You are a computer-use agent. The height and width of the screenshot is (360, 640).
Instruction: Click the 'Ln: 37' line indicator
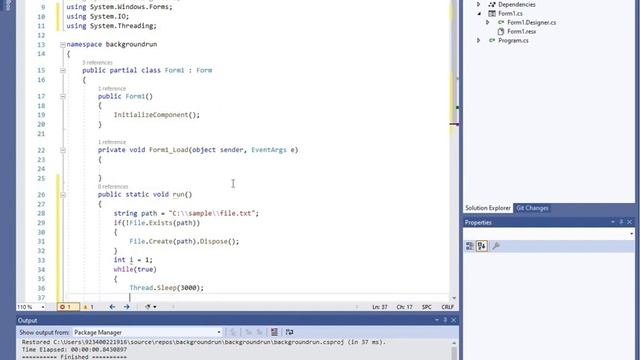(x=380, y=307)
